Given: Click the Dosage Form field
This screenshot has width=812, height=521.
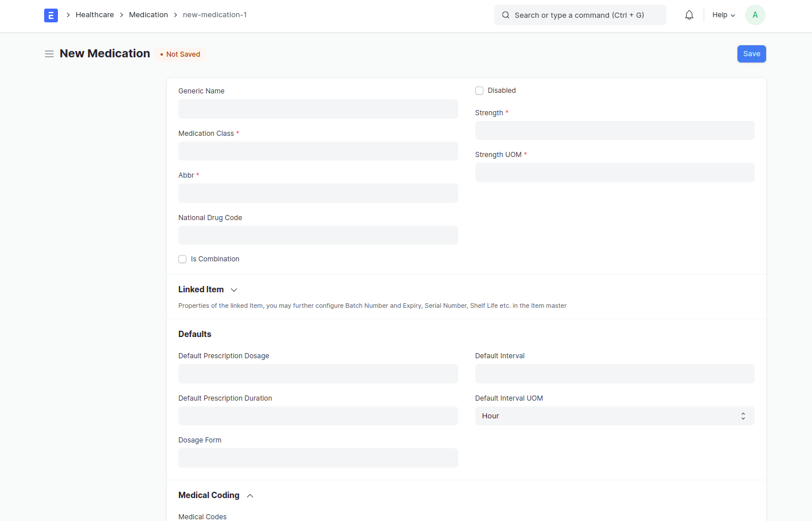Looking at the screenshot, I should point(318,458).
